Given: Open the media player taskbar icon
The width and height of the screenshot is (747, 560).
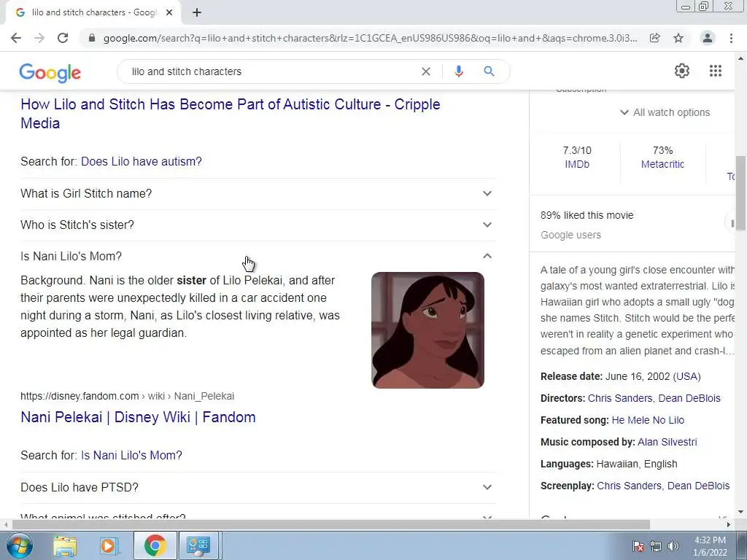Looking at the screenshot, I should (x=109, y=545).
